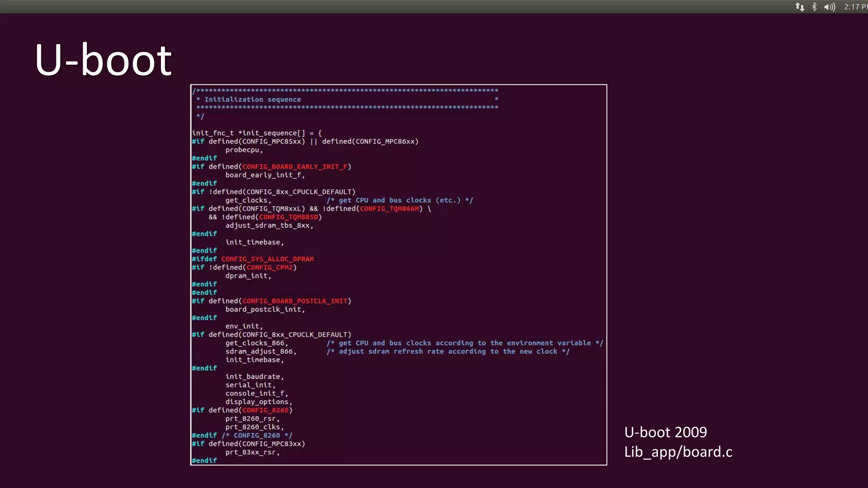Click the defined(CONFIG_MPC83xx) line
The width and height of the screenshot is (868, 488).
pyautogui.click(x=248, y=444)
